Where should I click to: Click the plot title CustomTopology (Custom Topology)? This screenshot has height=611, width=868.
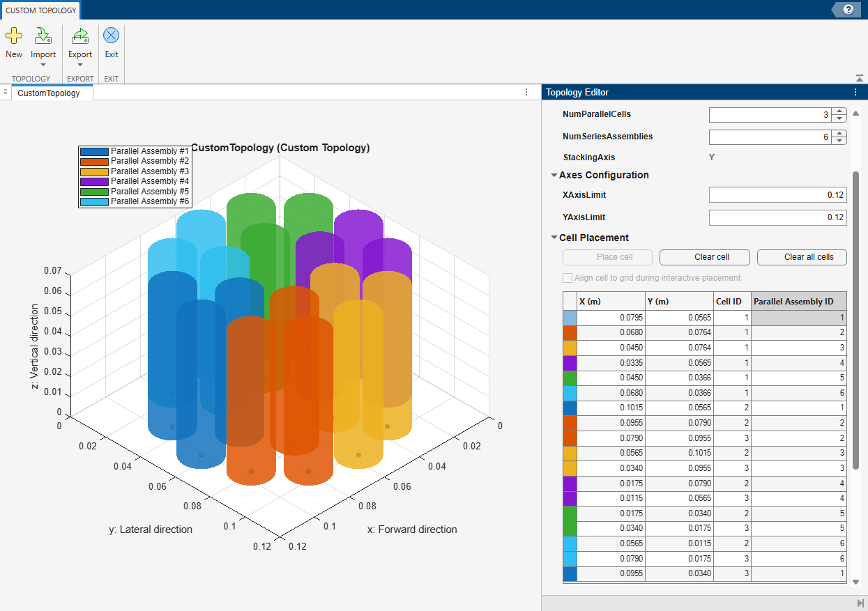coord(280,148)
